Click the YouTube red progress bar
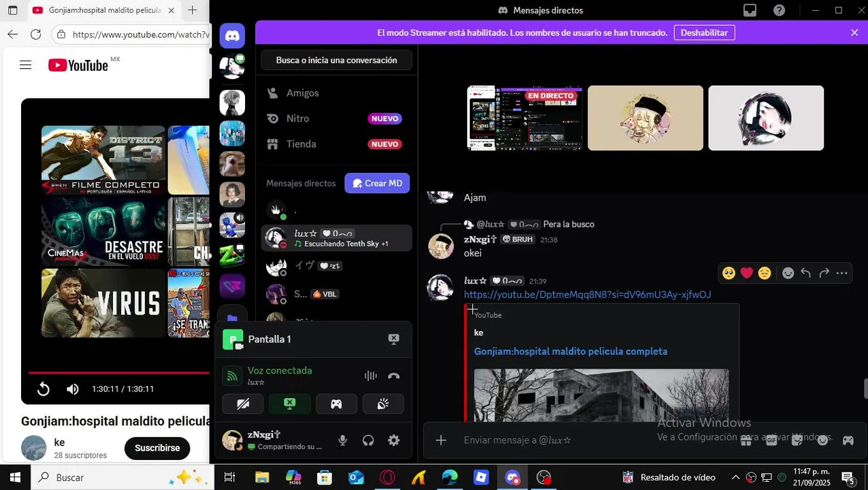The image size is (868, 490). 118,372
